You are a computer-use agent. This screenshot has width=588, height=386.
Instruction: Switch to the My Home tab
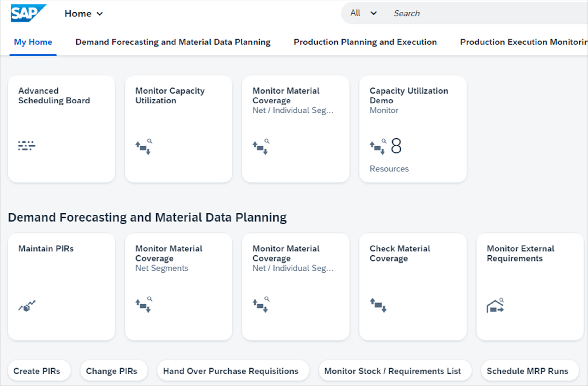(x=33, y=42)
